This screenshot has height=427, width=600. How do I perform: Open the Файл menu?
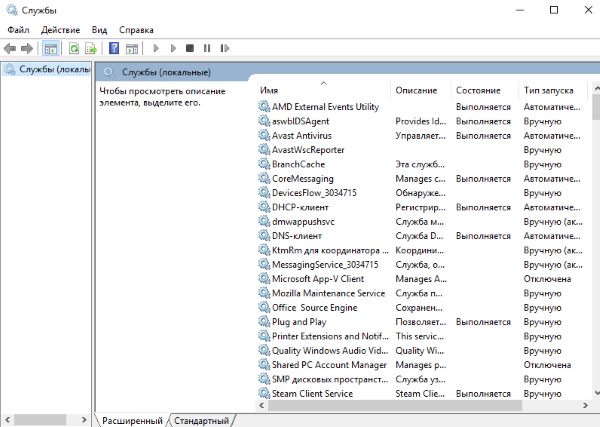(18, 30)
